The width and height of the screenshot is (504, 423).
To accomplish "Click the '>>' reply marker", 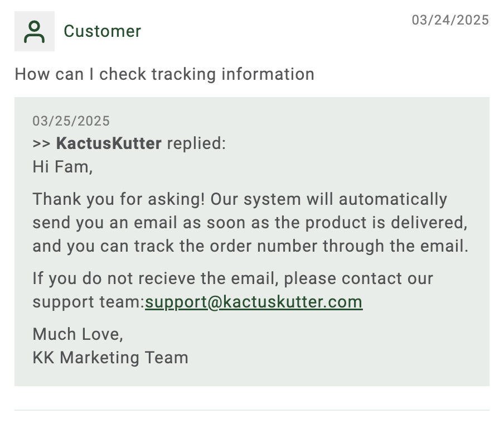I will click(41, 143).
